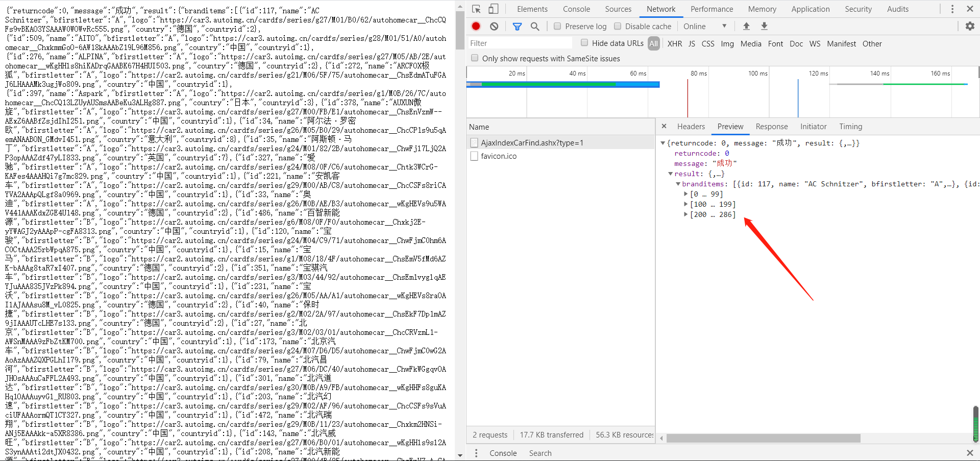Close the bottom console drawer
This screenshot has width=980, height=461.
(970, 453)
